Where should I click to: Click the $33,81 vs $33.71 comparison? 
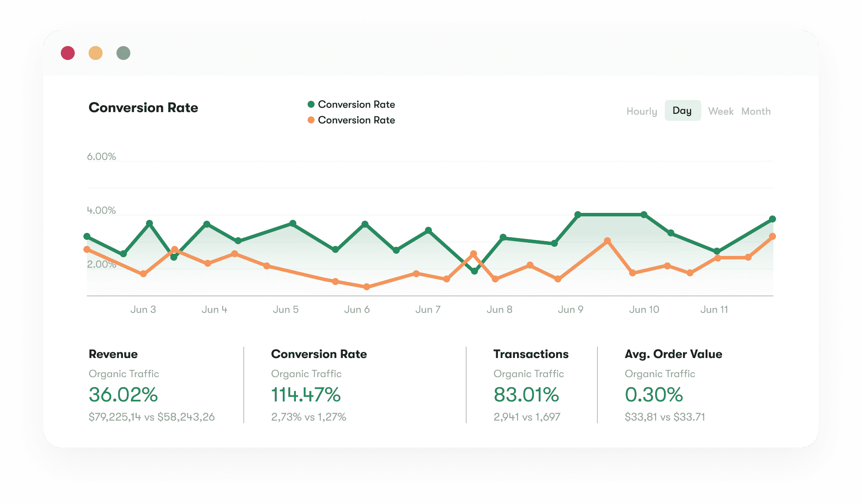pyautogui.click(x=665, y=417)
